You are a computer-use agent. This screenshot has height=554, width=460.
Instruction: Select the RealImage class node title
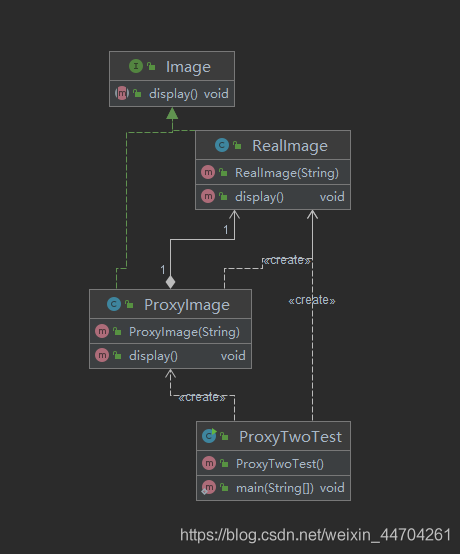pos(290,146)
